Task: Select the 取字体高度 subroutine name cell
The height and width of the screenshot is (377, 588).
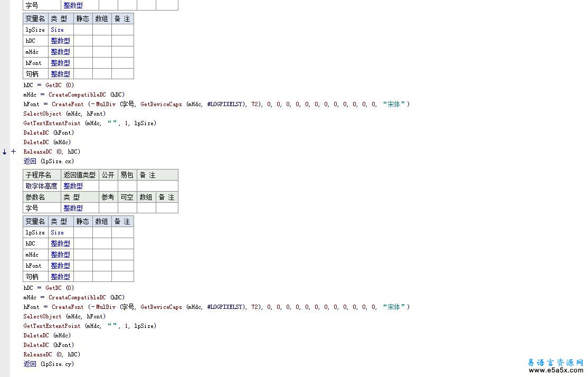Action: 42,186
